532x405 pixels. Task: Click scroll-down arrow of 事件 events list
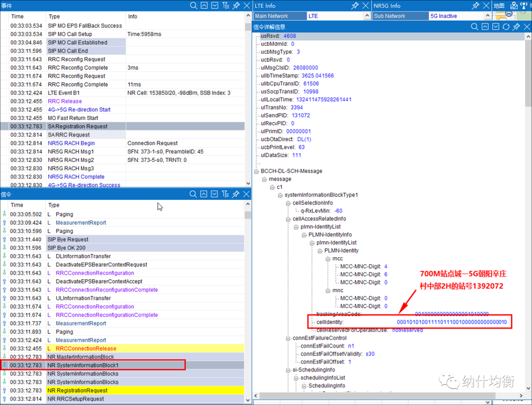248,183
